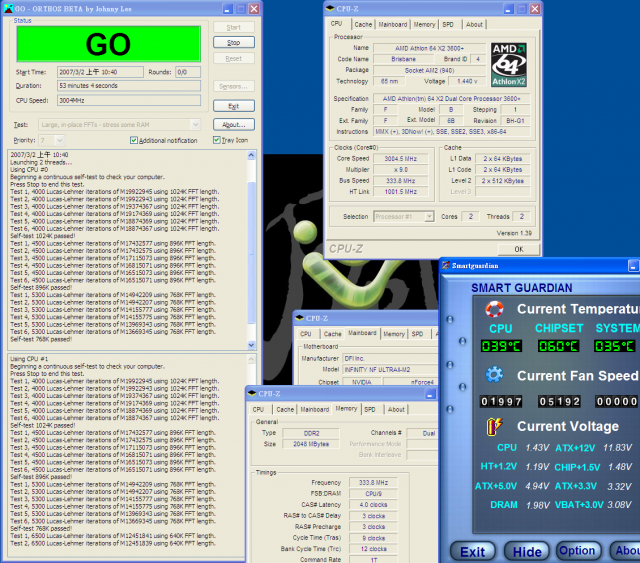The height and width of the screenshot is (563, 640).
Task: Toggle the Tray Icon checkbox
Action: [216, 140]
